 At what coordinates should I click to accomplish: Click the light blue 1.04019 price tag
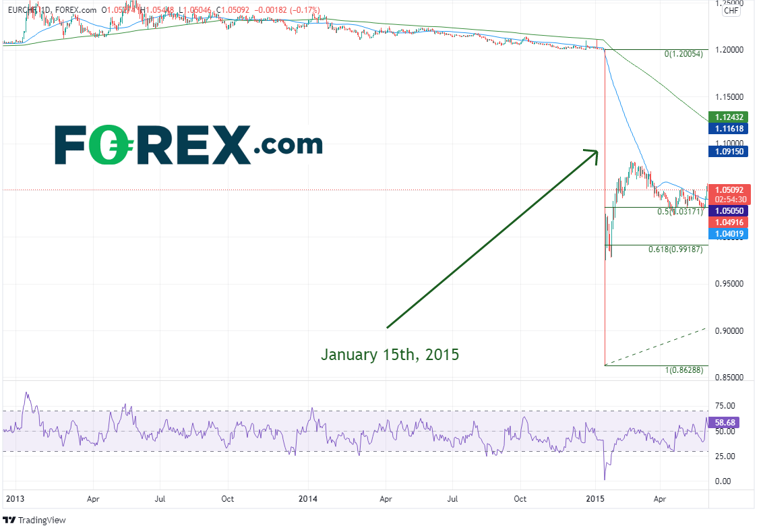(728, 233)
